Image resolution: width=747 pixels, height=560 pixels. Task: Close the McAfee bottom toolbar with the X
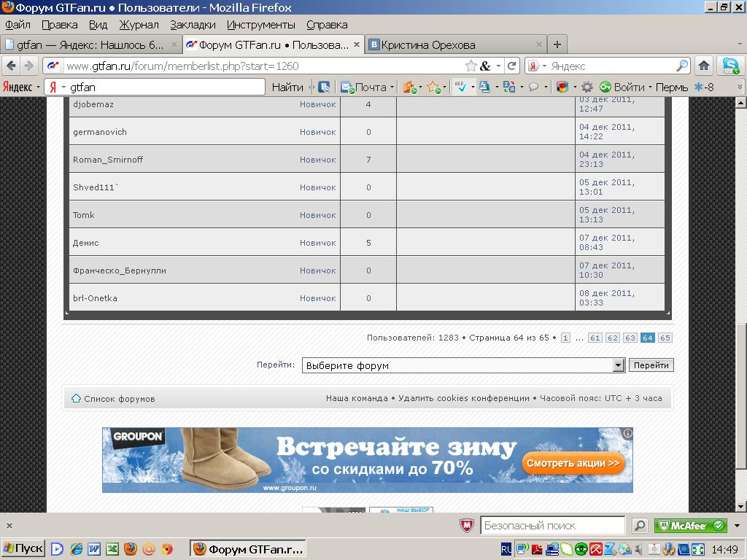[9, 526]
